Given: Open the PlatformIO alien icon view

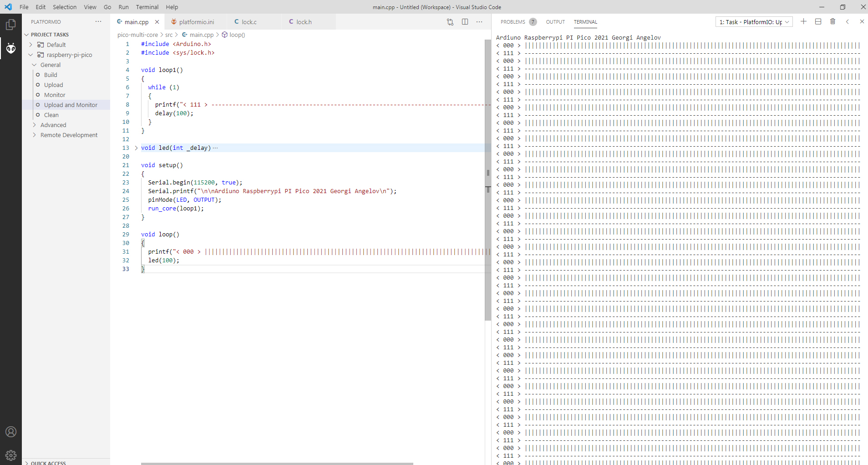Looking at the screenshot, I should [x=11, y=48].
